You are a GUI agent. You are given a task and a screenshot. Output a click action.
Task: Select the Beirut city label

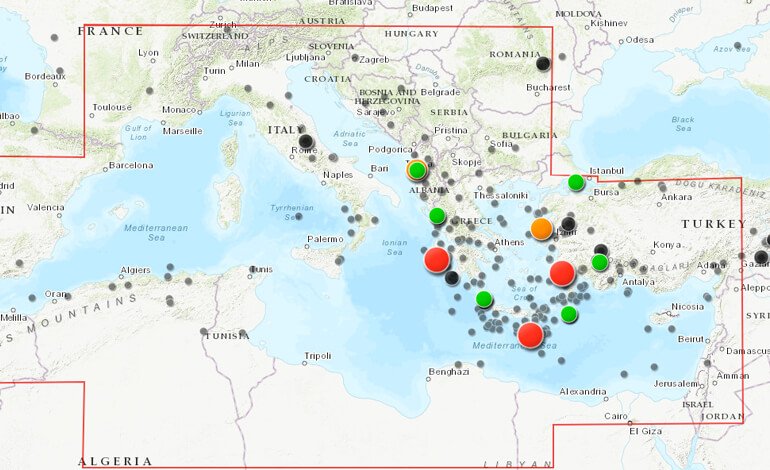click(690, 339)
